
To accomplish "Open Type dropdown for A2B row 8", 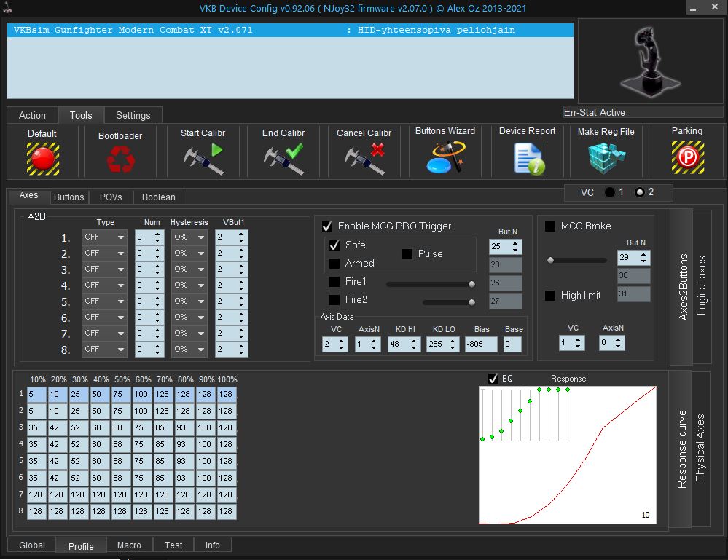I will [x=104, y=350].
